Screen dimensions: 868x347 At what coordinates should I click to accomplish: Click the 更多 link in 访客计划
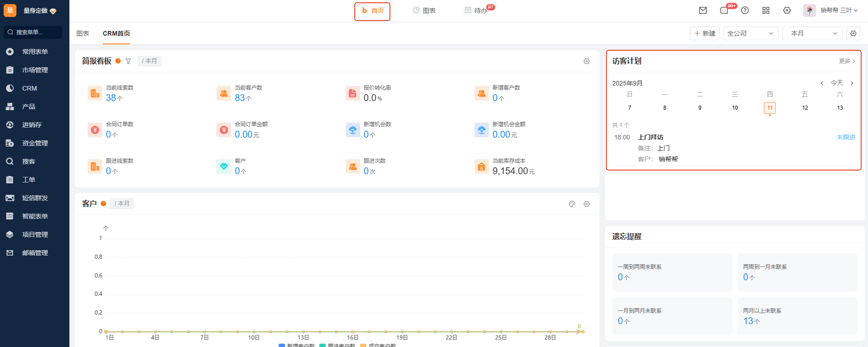click(847, 61)
